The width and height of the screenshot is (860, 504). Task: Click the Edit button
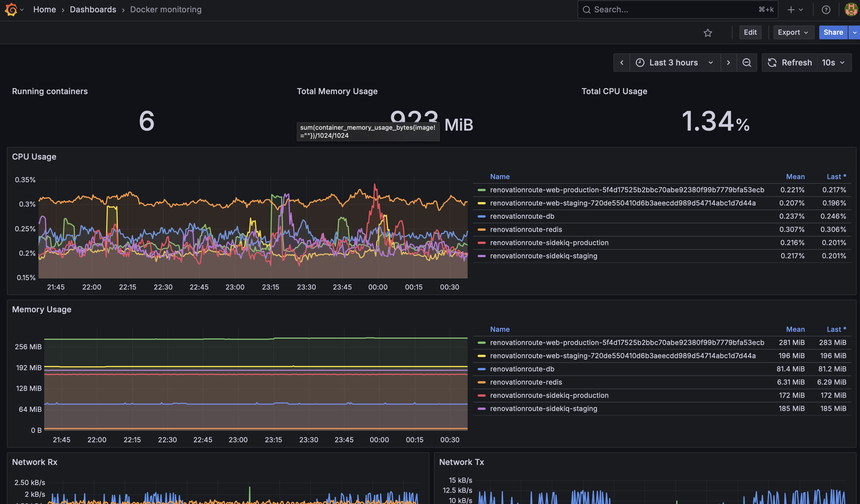click(x=750, y=32)
